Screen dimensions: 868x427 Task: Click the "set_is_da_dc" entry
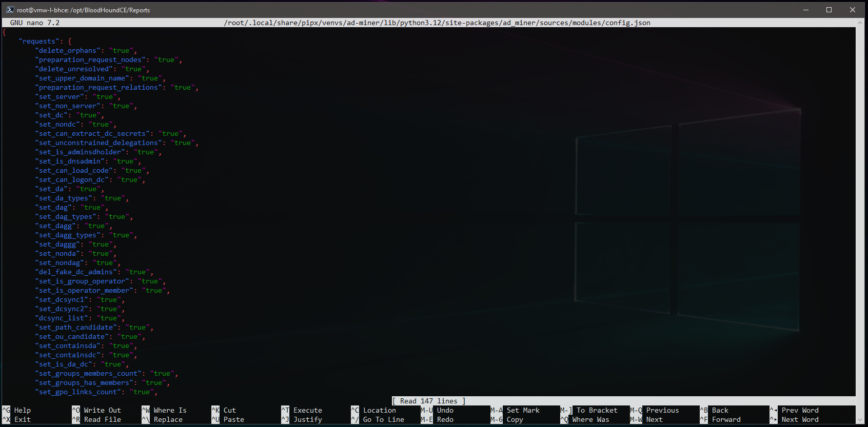(x=82, y=364)
